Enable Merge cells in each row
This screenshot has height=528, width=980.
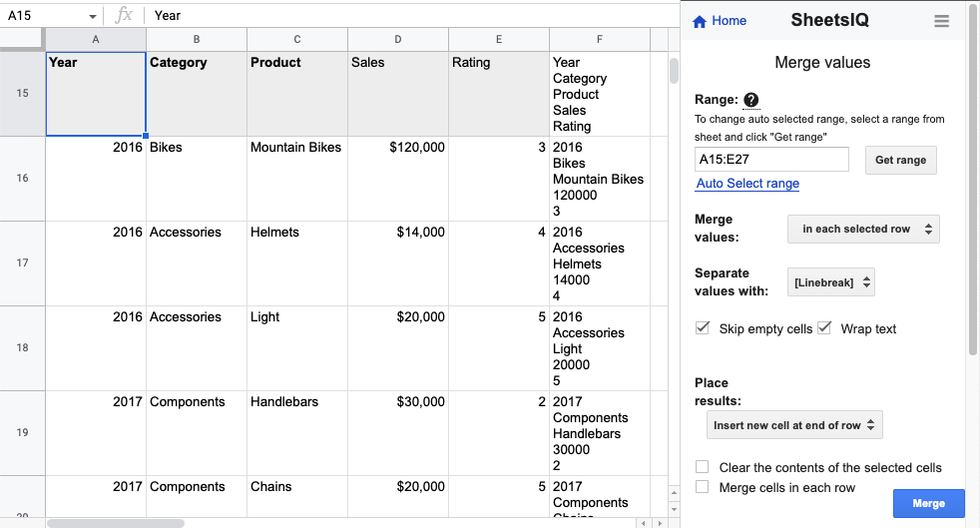pos(703,487)
